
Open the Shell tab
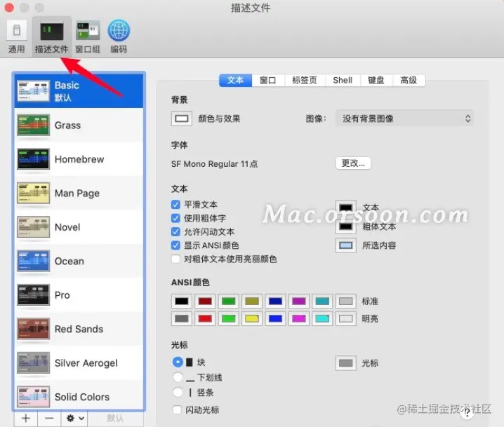(x=343, y=80)
